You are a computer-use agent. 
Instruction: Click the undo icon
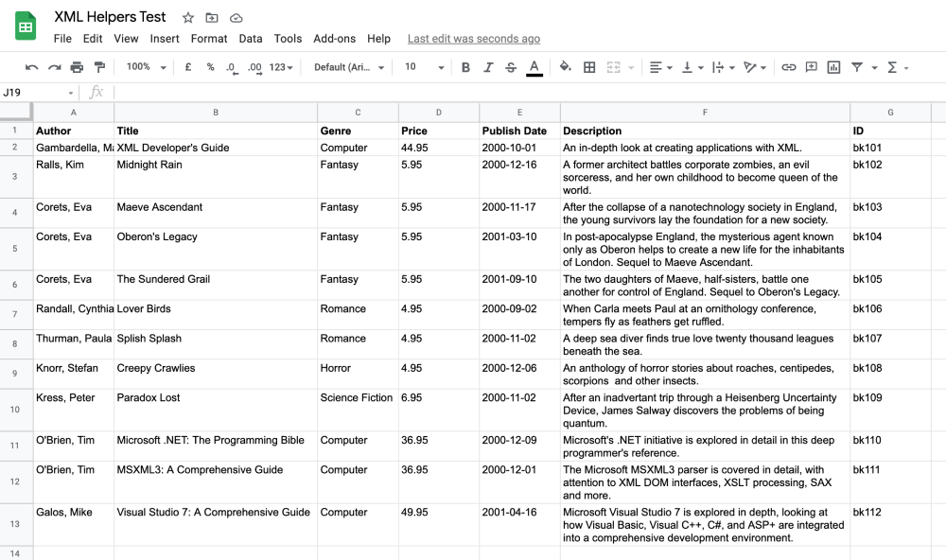(x=31, y=67)
